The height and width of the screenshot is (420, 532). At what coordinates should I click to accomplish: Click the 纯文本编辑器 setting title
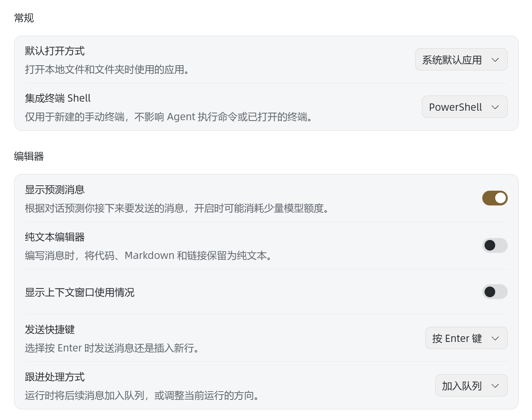pyautogui.click(x=55, y=237)
